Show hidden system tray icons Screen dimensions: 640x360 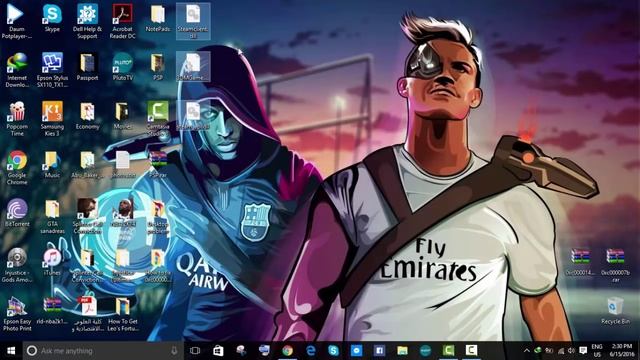pyautogui.click(x=527, y=351)
